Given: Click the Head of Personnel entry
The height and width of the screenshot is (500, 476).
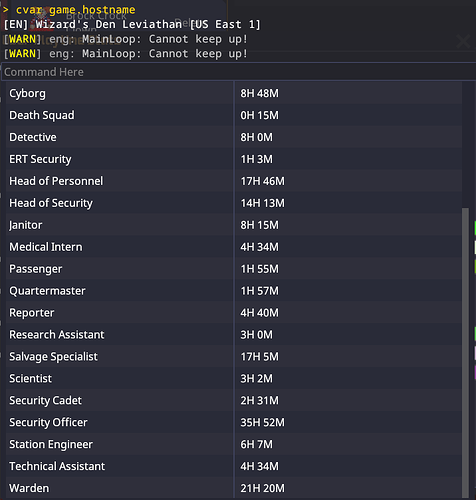Looking at the screenshot, I should [56, 181].
